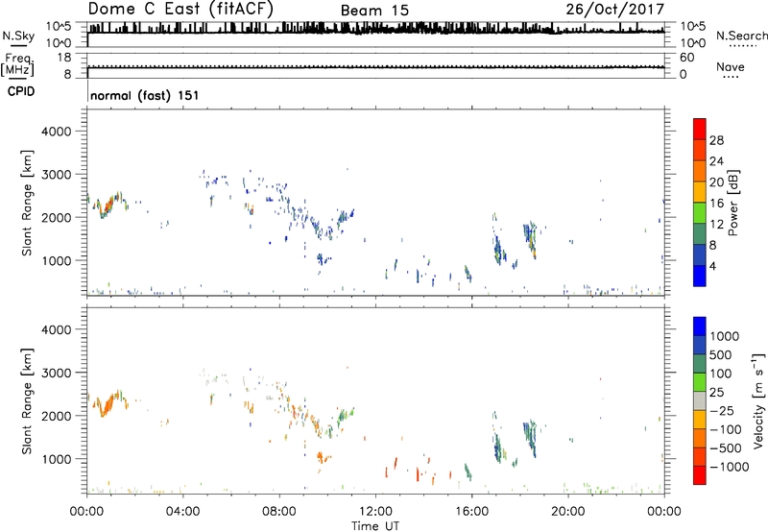
Task: Click the '3000' range tick on the velocity panel
Action: pos(57,373)
